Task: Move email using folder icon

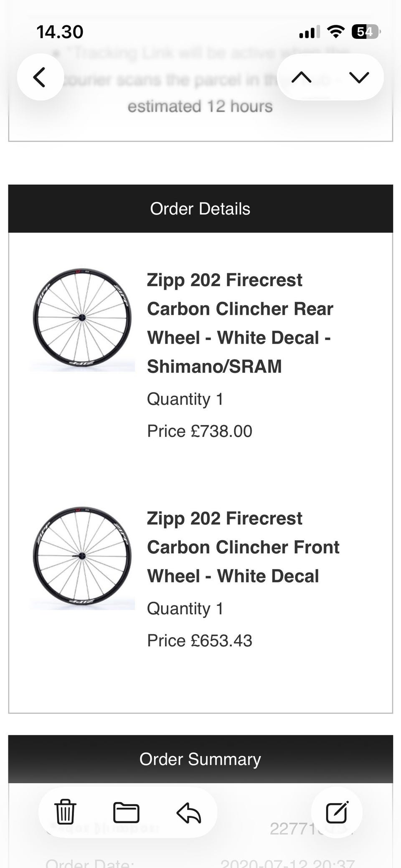Action: 126,812
